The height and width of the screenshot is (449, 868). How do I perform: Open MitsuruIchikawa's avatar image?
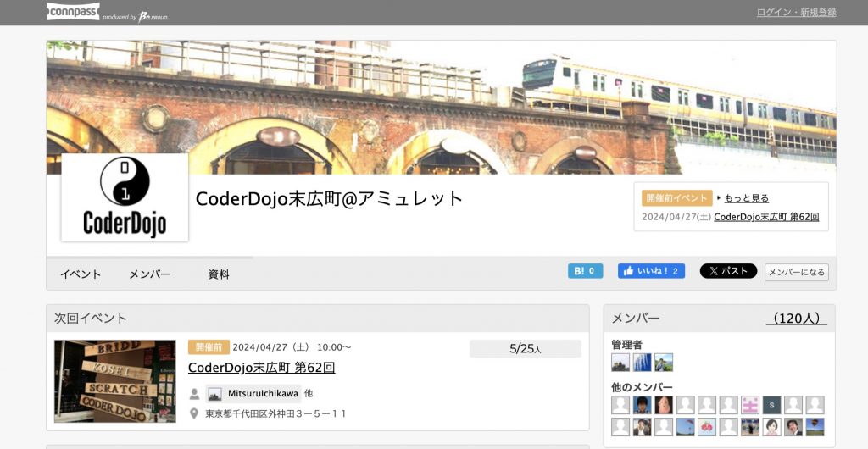click(214, 394)
